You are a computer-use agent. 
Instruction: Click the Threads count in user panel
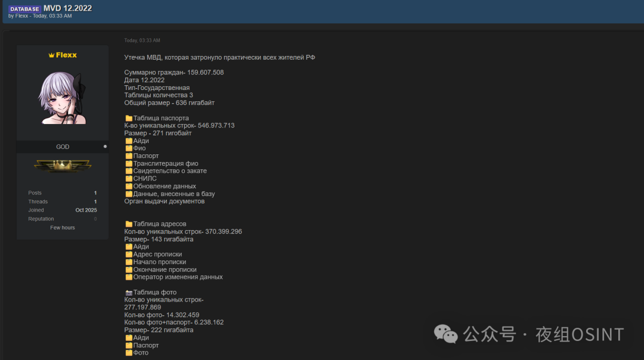point(95,201)
